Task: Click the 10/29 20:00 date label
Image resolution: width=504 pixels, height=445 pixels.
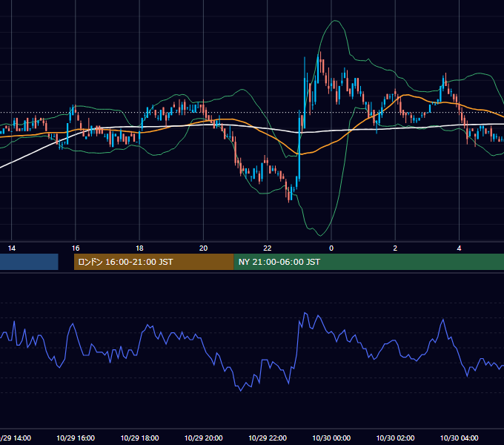Action: [x=204, y=438]
